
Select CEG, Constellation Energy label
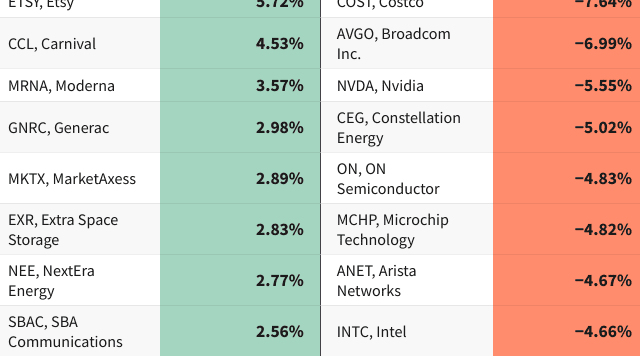coord(398,128)
